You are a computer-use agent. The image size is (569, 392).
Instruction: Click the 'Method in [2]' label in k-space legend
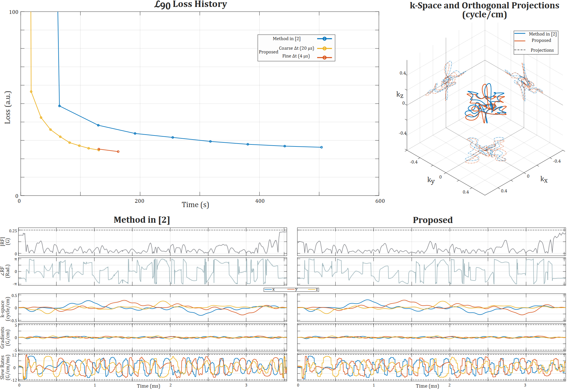point(542,34)
